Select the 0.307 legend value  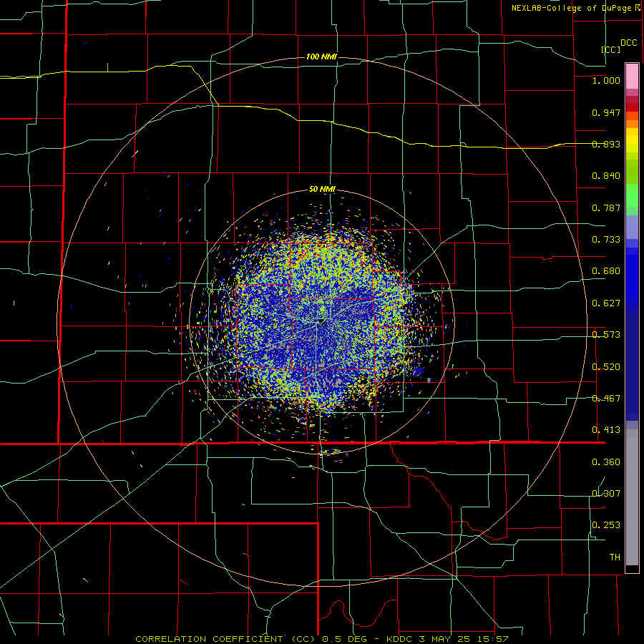click(x=606, y=494)
